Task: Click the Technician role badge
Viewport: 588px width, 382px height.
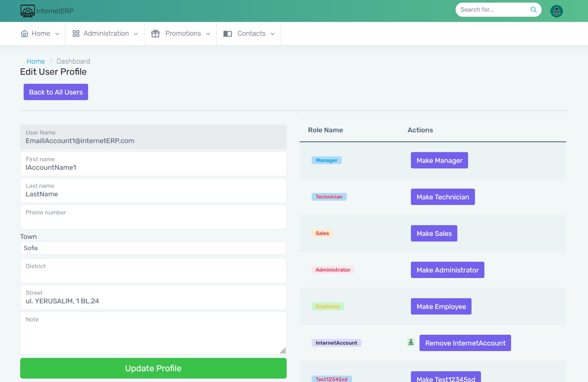Action: (329, 197)
